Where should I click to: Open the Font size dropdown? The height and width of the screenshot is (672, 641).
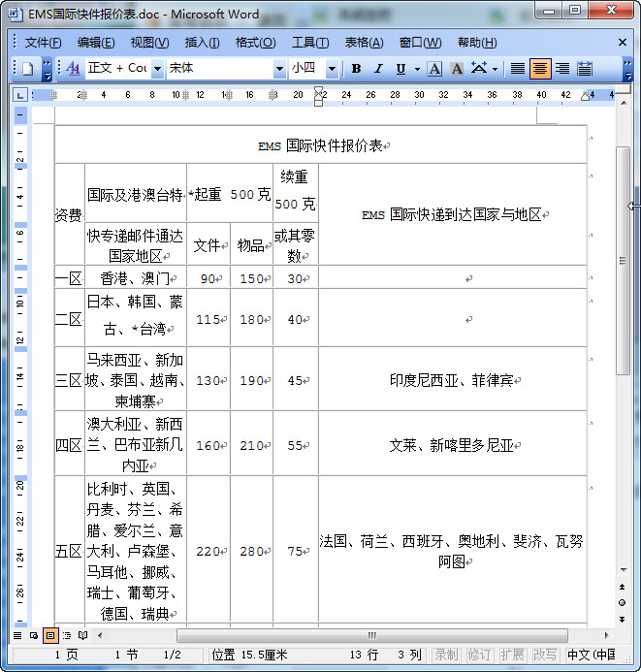tap(332, 69)
